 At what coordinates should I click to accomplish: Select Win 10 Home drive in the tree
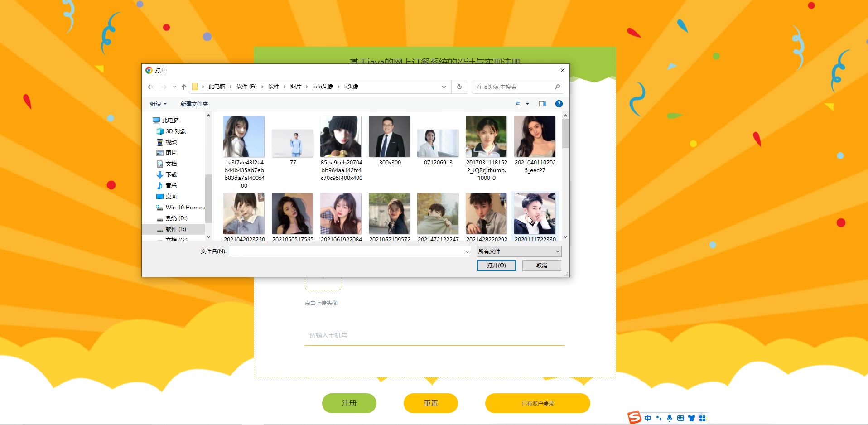pyautogui.click(x=181, y=207)
